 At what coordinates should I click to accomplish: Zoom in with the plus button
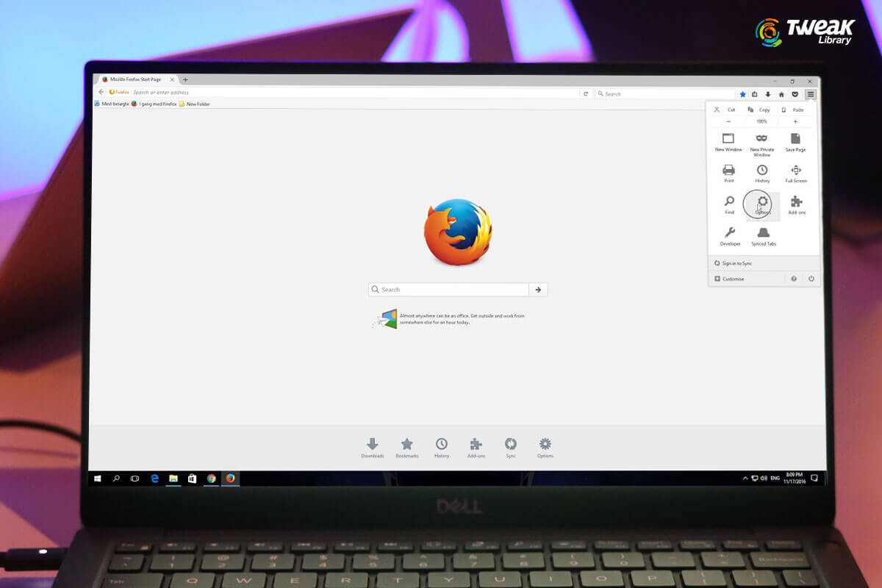click(795, 121)
